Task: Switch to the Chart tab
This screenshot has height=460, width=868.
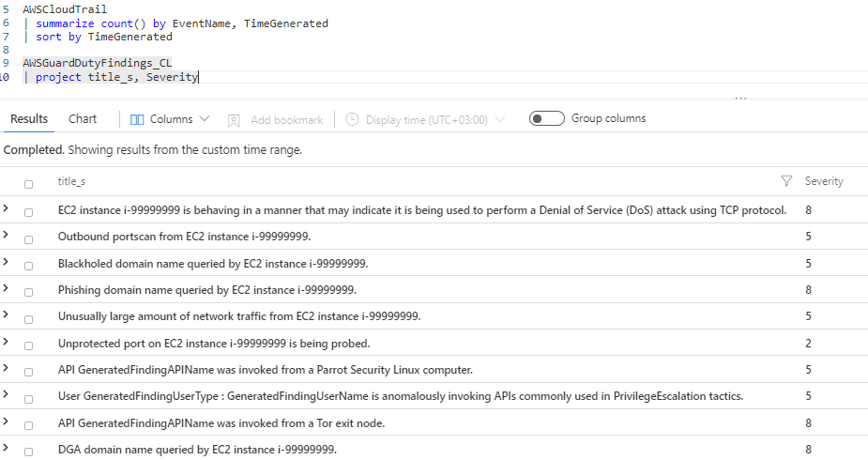Action: (x=83, y=119)
